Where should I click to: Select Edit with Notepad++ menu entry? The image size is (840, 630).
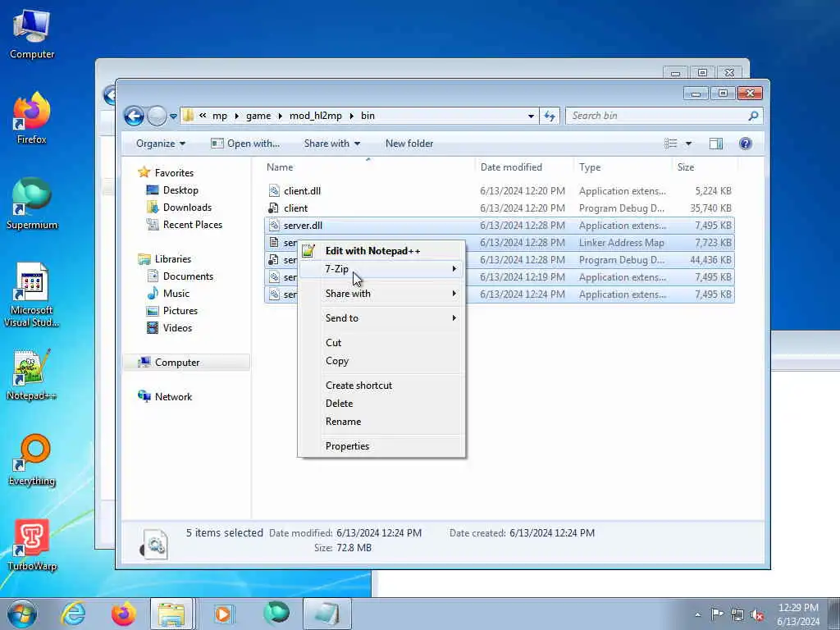(381, 251)
